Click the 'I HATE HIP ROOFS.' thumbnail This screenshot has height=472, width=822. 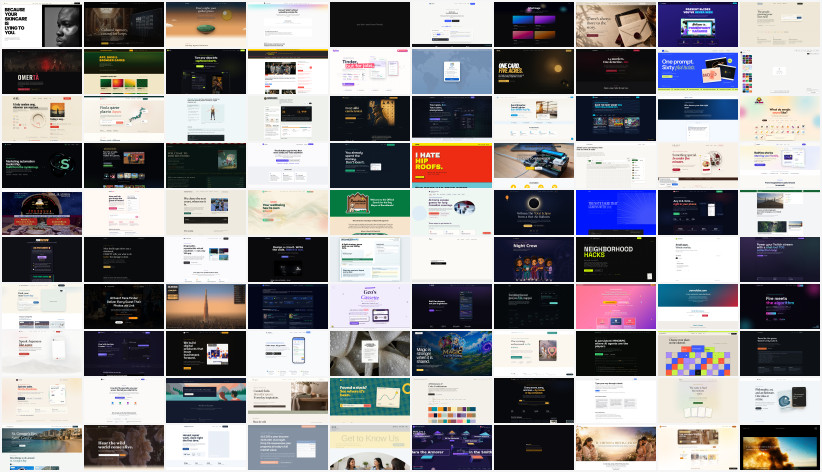point(452,165)
